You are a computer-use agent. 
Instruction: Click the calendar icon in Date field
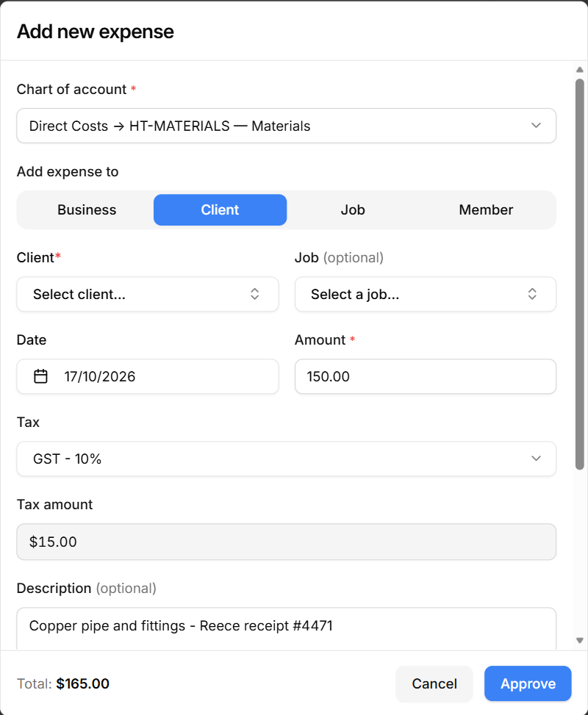40,376
